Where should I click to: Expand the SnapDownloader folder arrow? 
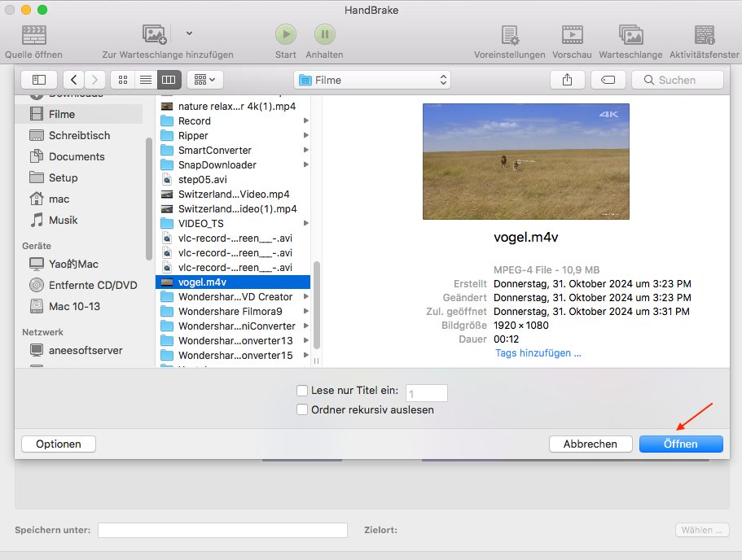305,164
